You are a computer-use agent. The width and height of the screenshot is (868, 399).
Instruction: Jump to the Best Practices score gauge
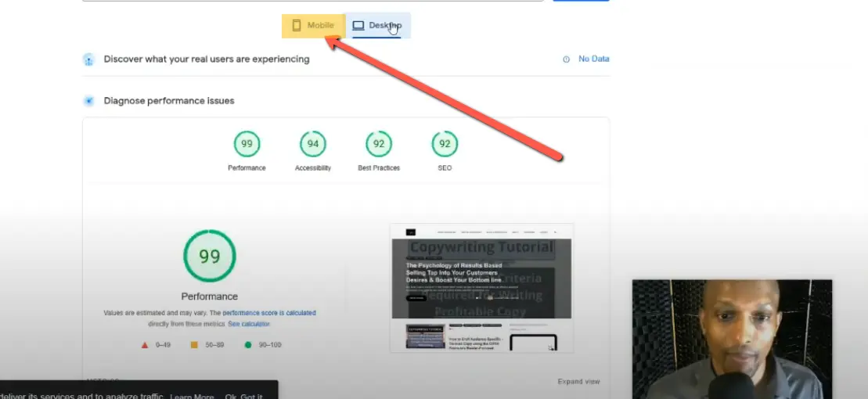pyautogui.click(x=379, y=144)
